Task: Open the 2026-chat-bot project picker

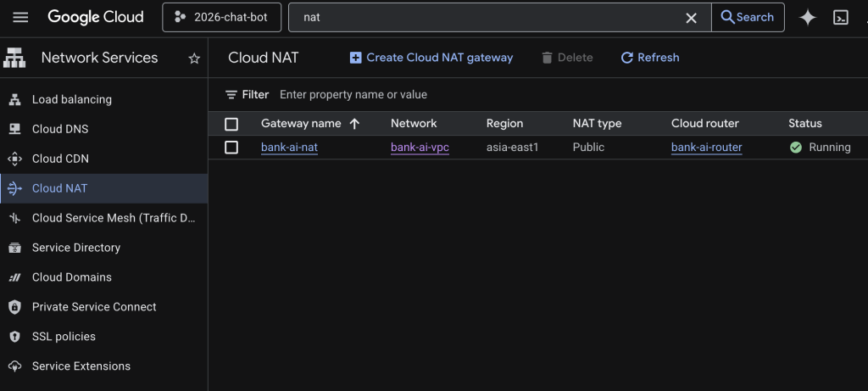Action: 221,17
